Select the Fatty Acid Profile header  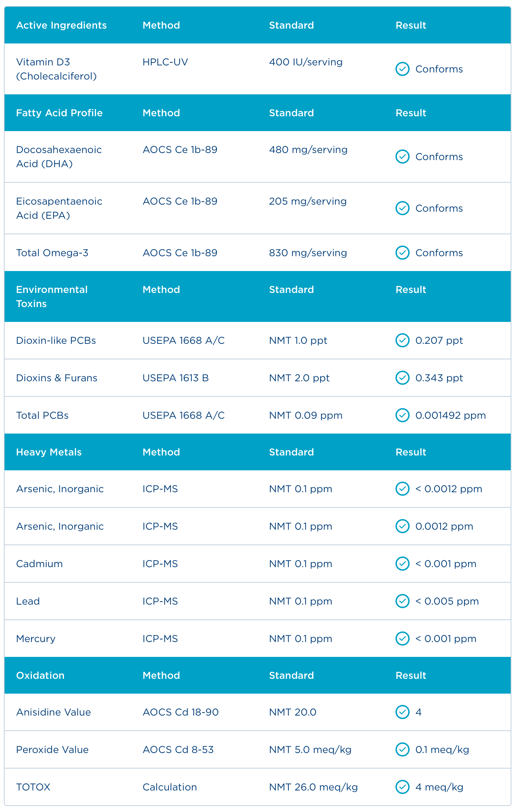point(59,113)
